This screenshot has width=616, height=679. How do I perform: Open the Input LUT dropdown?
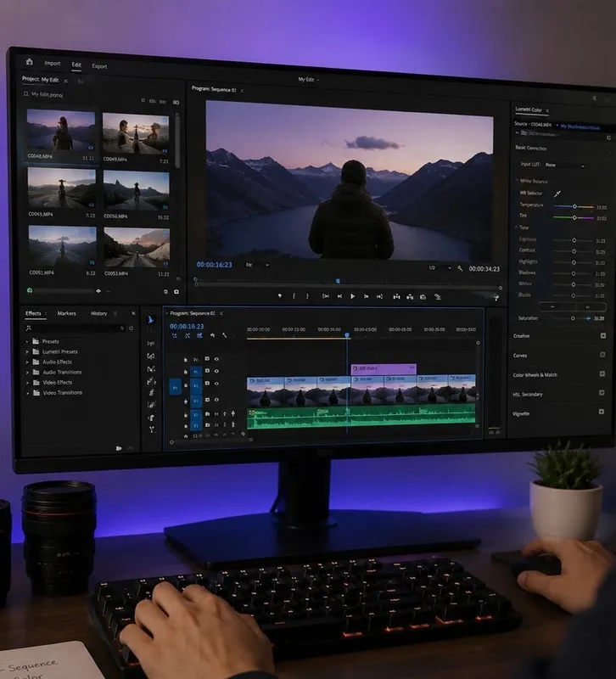[565, 165]
